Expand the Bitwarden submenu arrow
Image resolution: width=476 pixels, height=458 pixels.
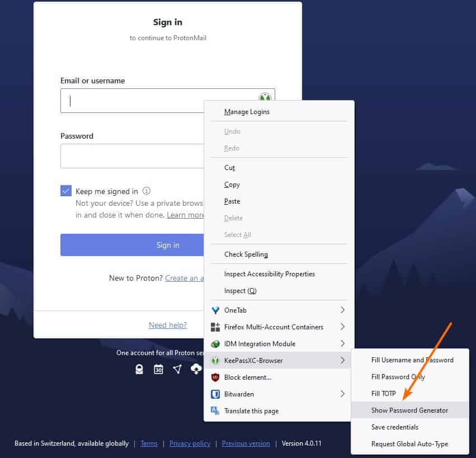click(x=343, y=394)
